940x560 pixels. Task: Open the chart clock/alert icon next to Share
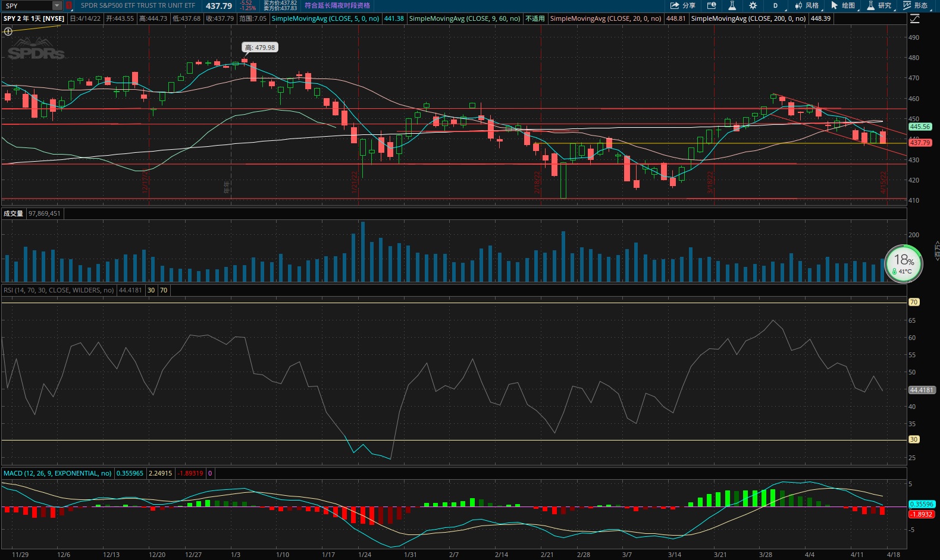pyautogui.click(x=712, y=5)
